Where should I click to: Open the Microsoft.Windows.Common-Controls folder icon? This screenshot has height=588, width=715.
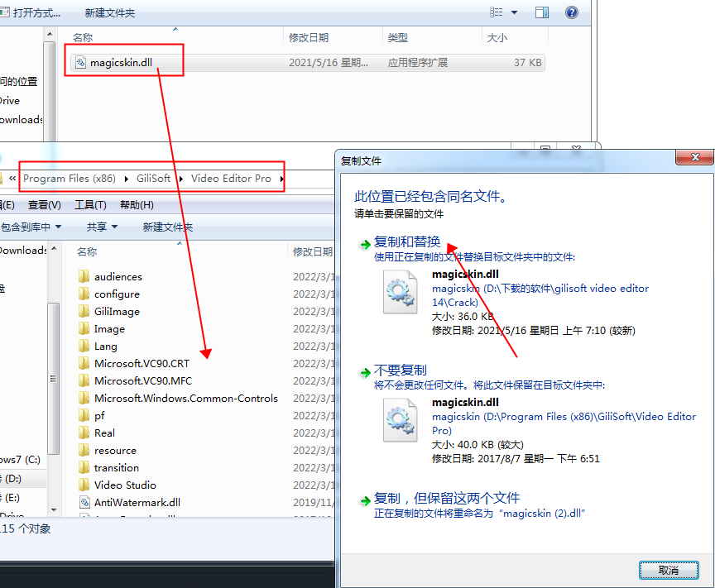click(x=84, y=398)
